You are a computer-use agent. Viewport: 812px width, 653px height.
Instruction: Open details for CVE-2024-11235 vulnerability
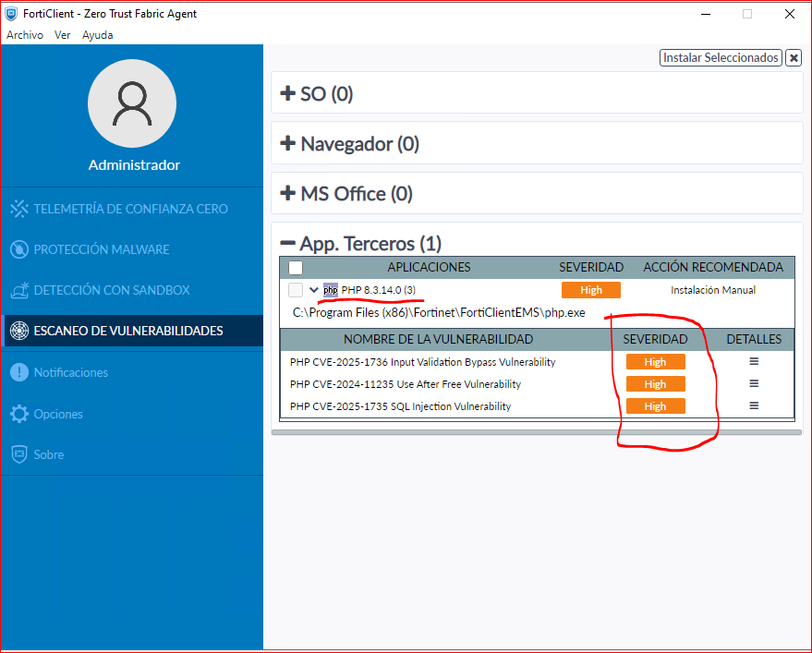pos(754,383)
